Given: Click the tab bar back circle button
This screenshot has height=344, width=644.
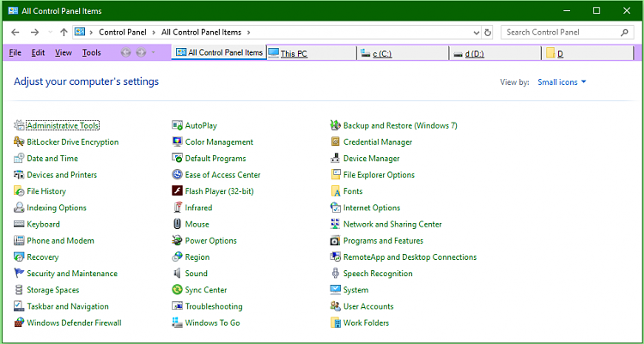Looking at the screenshot, I should (126, 52).
